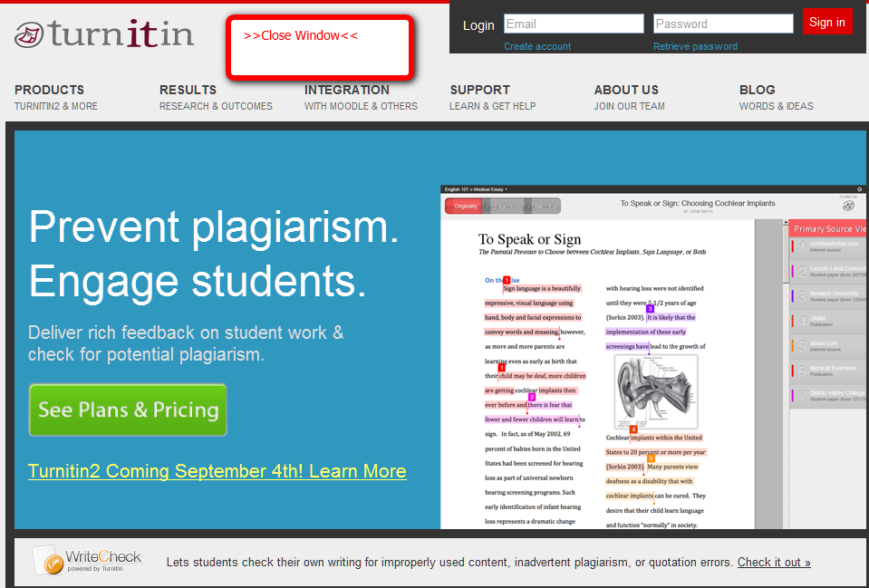Viewport: 869px width, 588px height.
Task: Click the Create account link
Action: (537, 46)
